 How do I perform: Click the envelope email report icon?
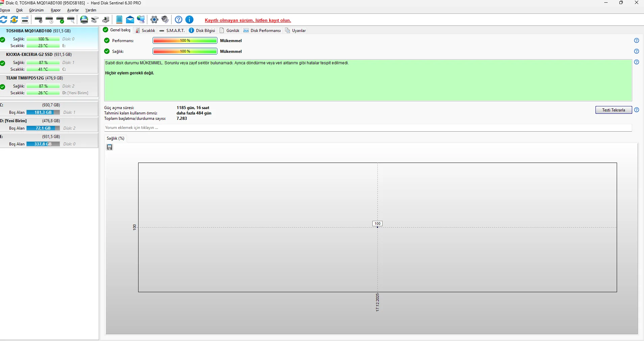130,20
